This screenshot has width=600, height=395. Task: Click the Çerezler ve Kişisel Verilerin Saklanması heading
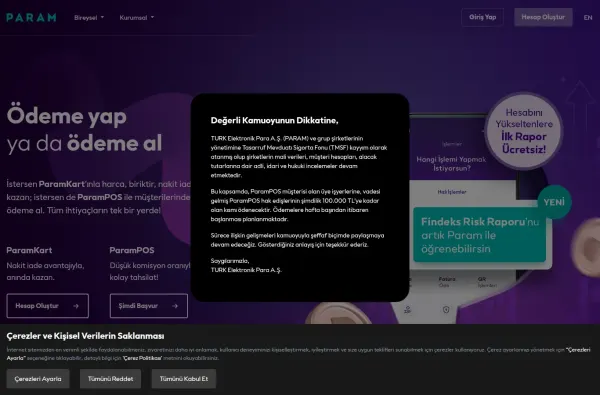click(85, 336)
